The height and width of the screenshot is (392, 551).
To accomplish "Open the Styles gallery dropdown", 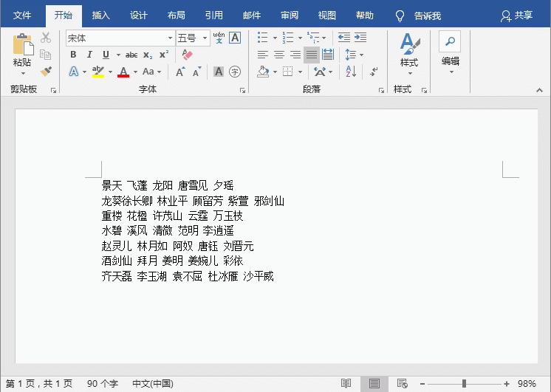I will 408,50.
